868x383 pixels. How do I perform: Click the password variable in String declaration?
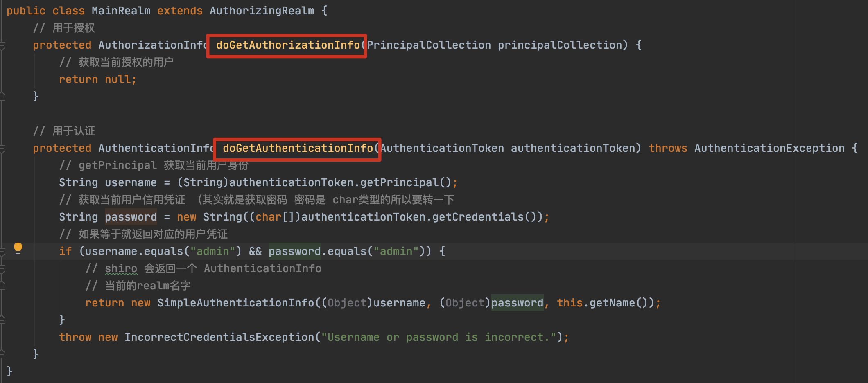click(131, 217)
